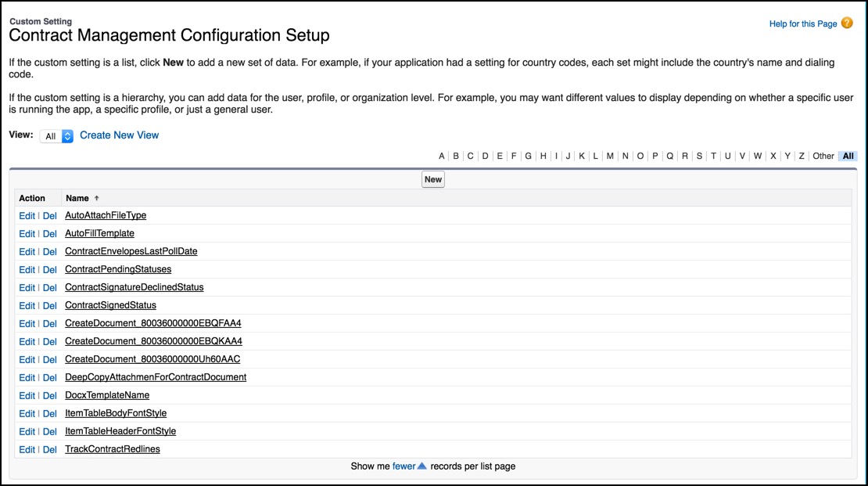
Task: Filter list by letter I
Action: (556, 156)
